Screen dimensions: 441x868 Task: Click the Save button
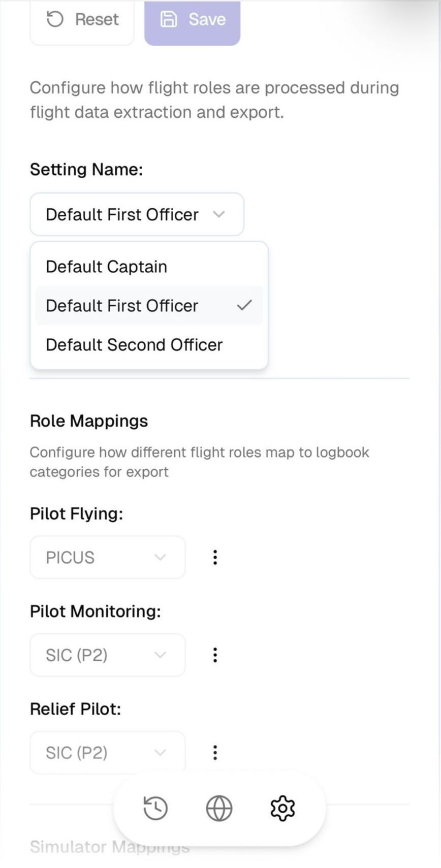click(x=193, y=20)
